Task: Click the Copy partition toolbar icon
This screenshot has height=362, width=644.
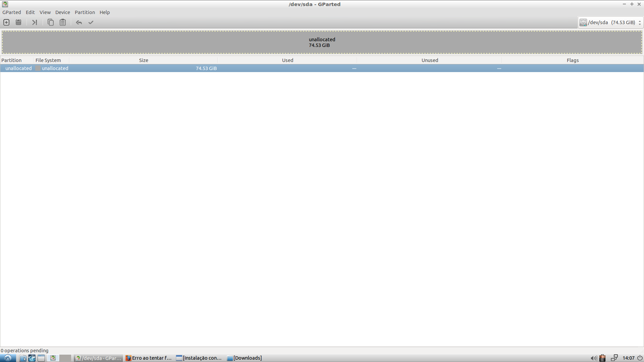Action: (51, 22)
